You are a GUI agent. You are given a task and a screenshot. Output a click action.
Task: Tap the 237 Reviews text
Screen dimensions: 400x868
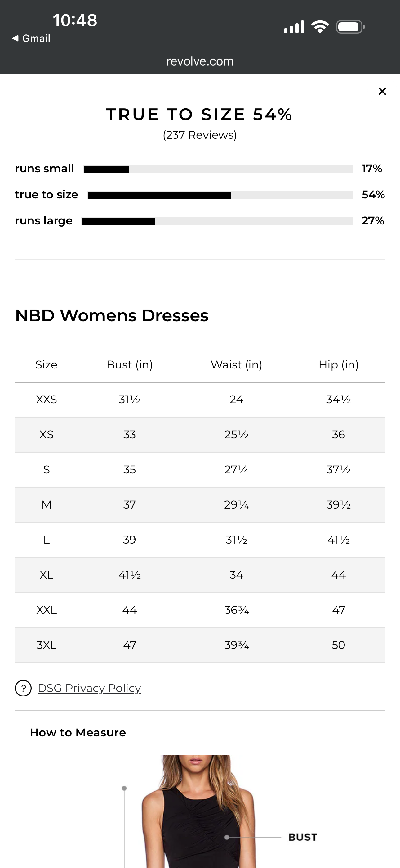click(200, 135)
